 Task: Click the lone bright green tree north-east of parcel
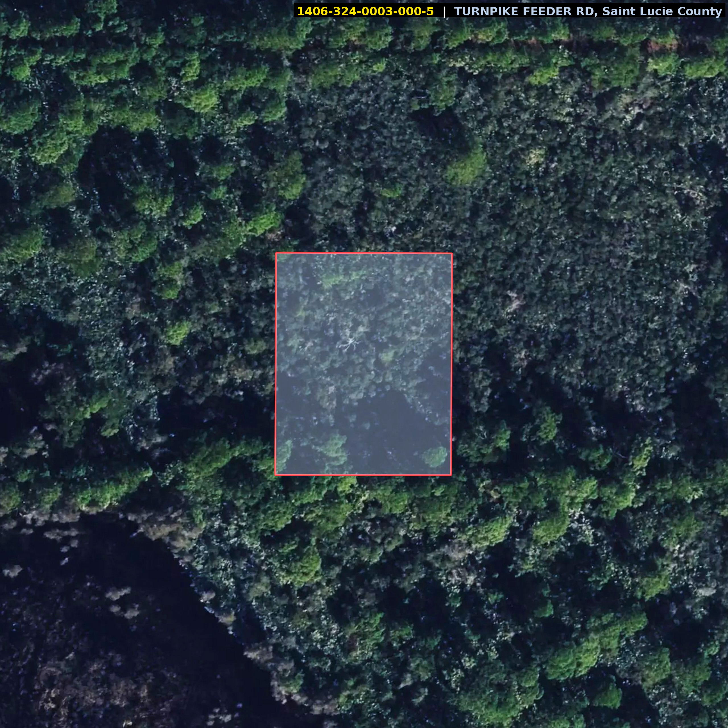tap(467, 168)
